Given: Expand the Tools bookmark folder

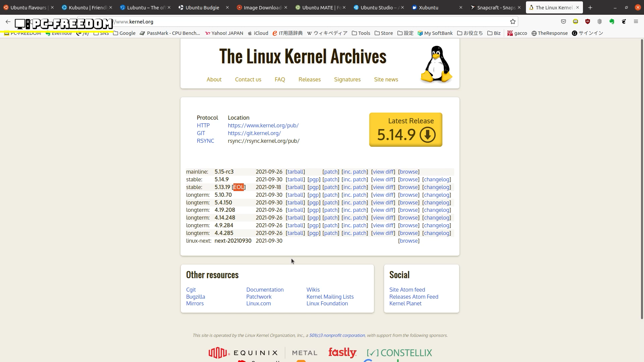Looking at the screenshot, I should [x=361, y=33].
